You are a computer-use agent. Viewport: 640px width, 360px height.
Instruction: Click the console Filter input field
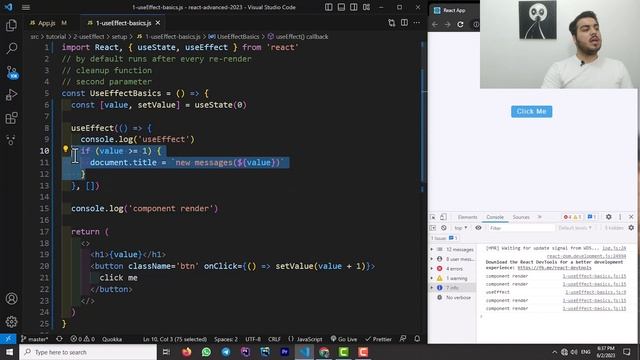pyautogui.click(x=521, y=228)
